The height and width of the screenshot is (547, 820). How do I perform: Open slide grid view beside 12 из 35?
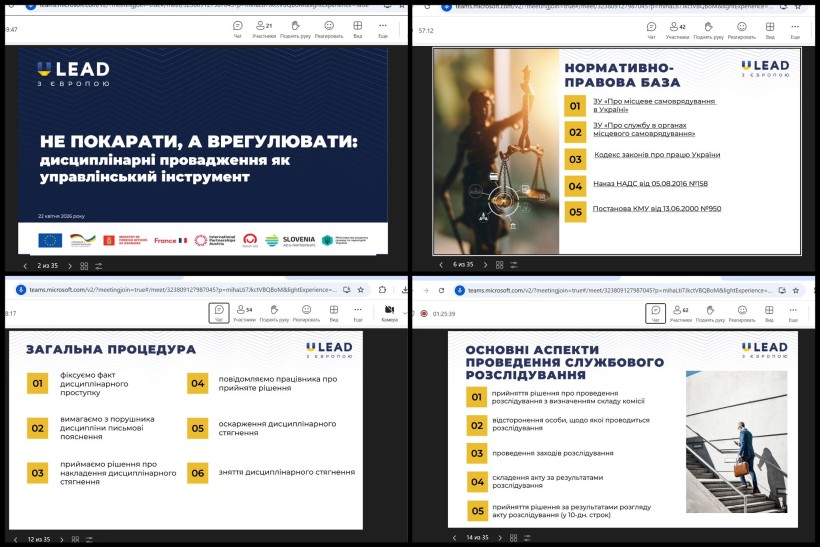[x=75, y=539]
